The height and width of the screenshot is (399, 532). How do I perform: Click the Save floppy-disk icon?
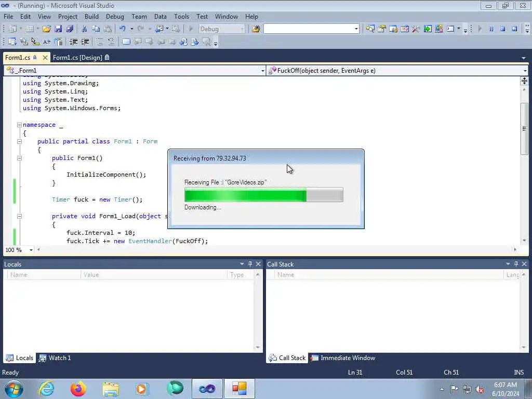pyautogui.click(x=58, y=29)
